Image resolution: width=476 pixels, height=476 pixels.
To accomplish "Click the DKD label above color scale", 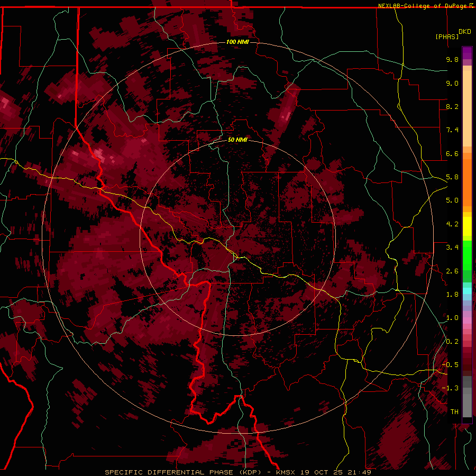I will [x=465, y=32].
